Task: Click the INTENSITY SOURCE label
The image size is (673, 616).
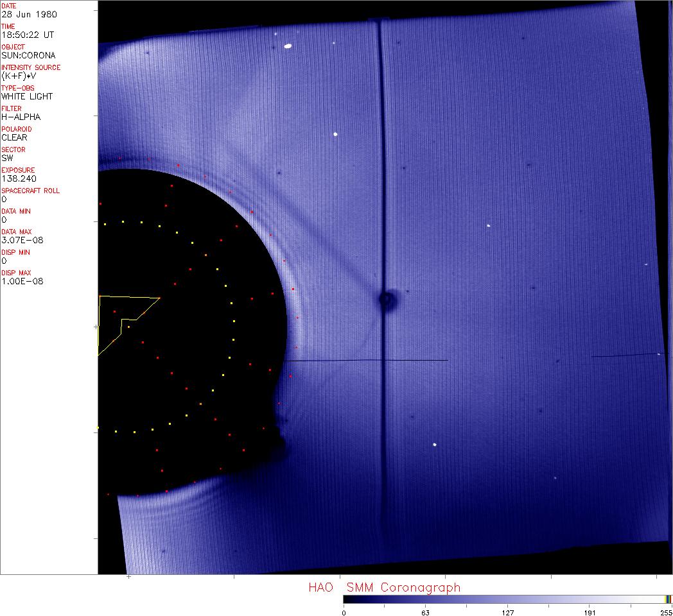Action: coord(31,67)
